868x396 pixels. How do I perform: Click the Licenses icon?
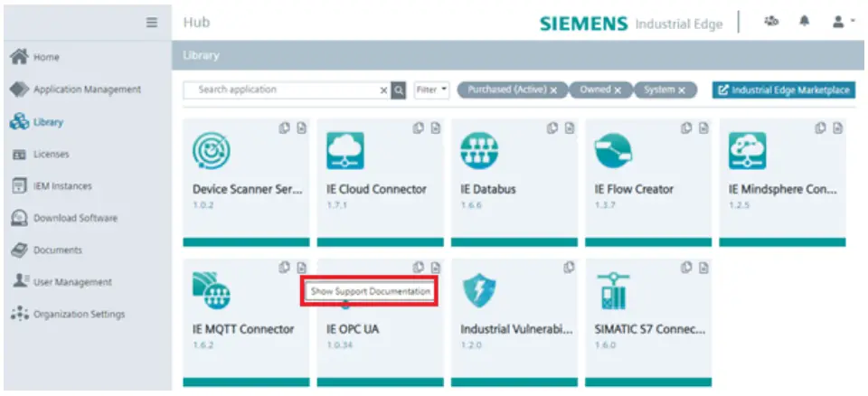tap(19, 155)
